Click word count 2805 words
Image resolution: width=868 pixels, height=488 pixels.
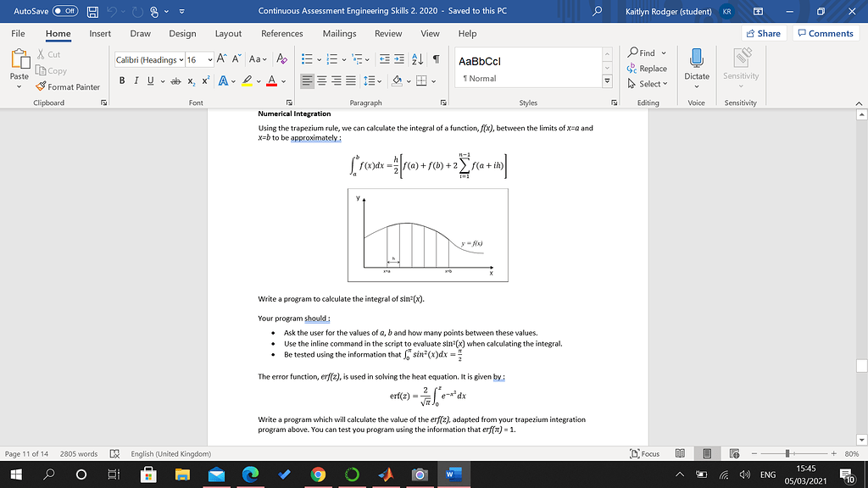click(79, 454)
